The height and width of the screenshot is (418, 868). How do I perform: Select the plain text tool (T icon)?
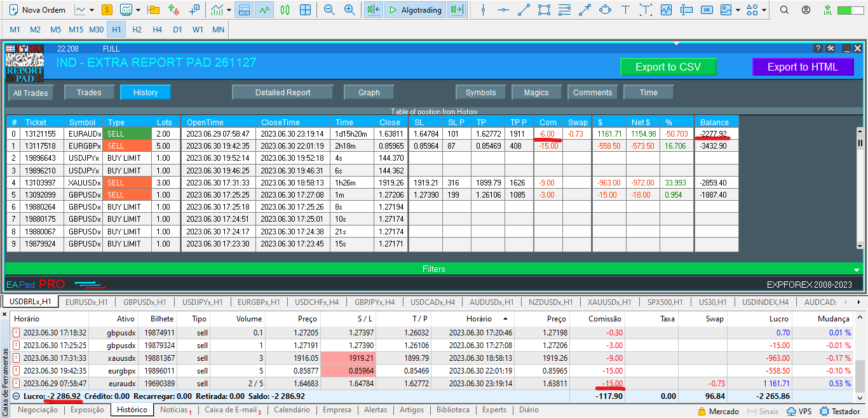[625, 10]
